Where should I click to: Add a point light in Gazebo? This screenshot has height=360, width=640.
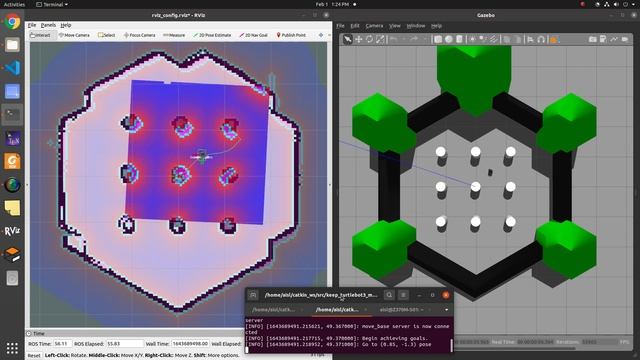(473, 39)
